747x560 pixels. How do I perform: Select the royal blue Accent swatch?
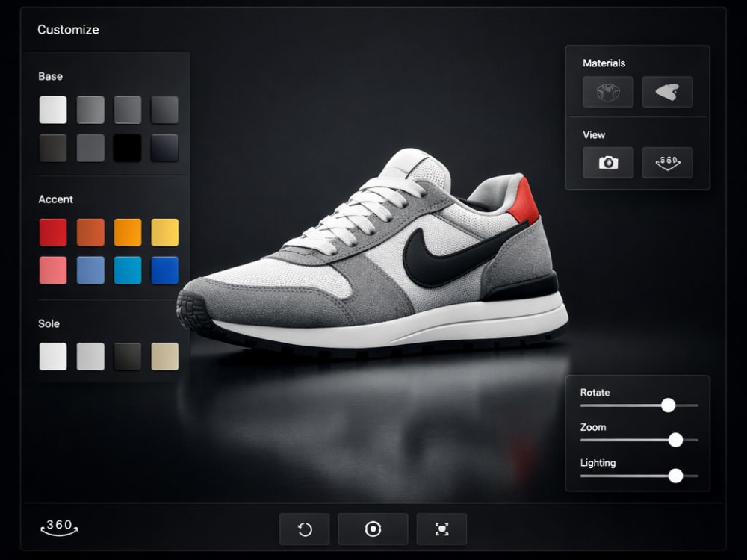pyautogui.click(x=165, y=270)
